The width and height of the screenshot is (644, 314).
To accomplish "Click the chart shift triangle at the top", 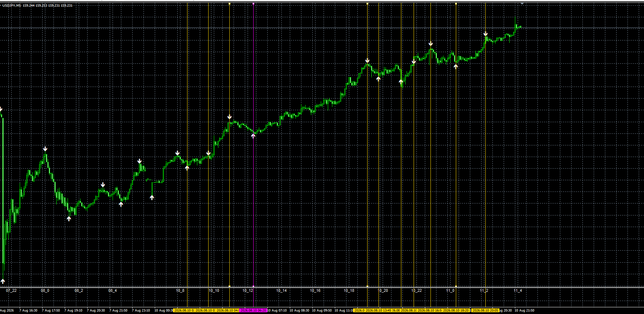I will (x=522, y=4).
